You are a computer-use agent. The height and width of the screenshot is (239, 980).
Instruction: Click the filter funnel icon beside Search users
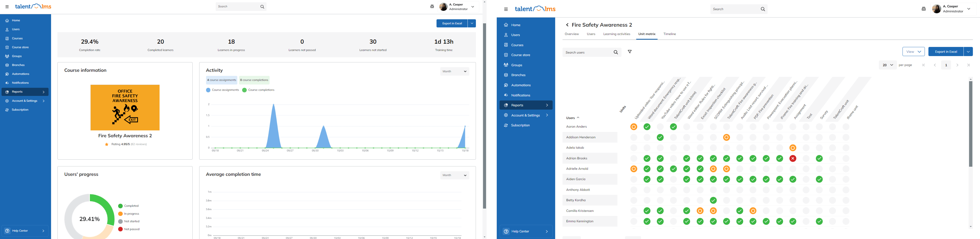tap(630, 52)
